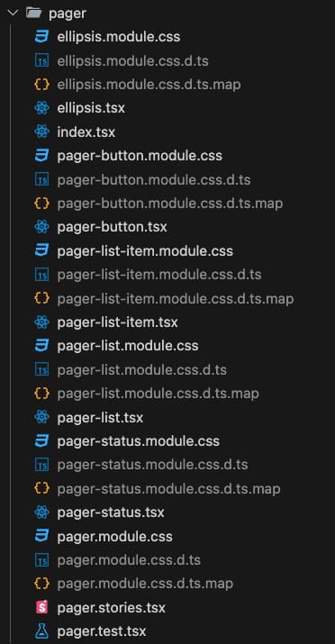The image size is (335, 644).
Task: Open ellipsis.tsx file
Action: 91,108
